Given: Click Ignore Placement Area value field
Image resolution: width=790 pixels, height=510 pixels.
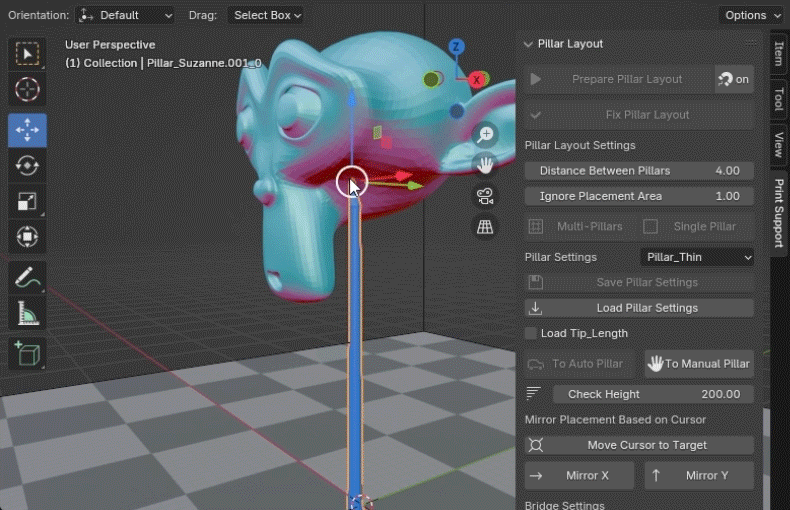Looking at the screenshot, I should click(639, 196).
